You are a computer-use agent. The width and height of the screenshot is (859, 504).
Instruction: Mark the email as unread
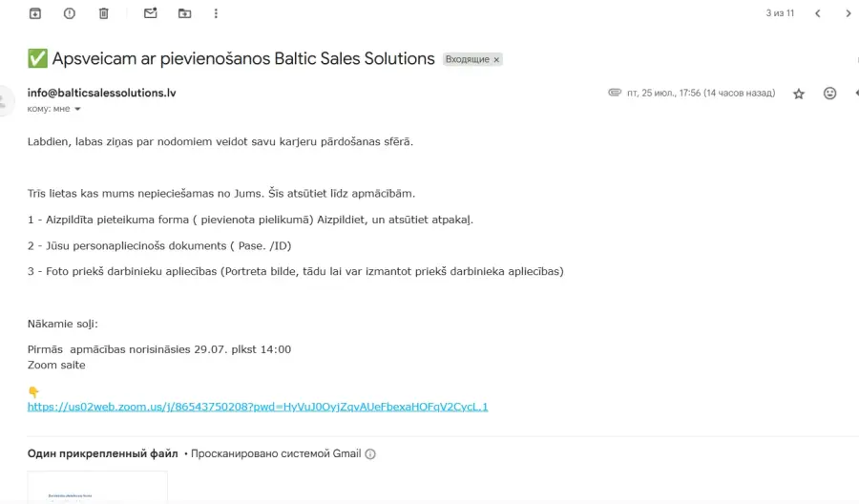click(150, 12)
